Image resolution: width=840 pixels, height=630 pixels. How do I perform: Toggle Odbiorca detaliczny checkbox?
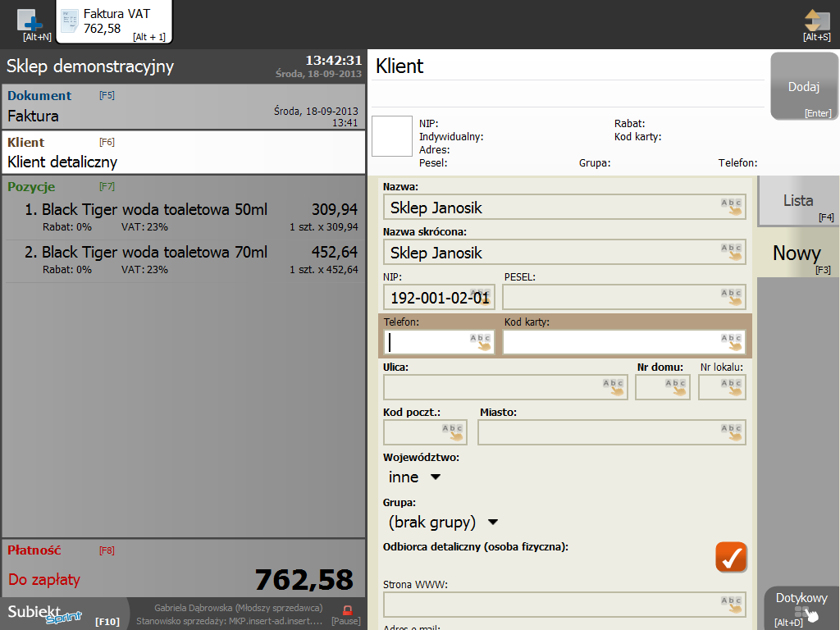pos(731,557)
